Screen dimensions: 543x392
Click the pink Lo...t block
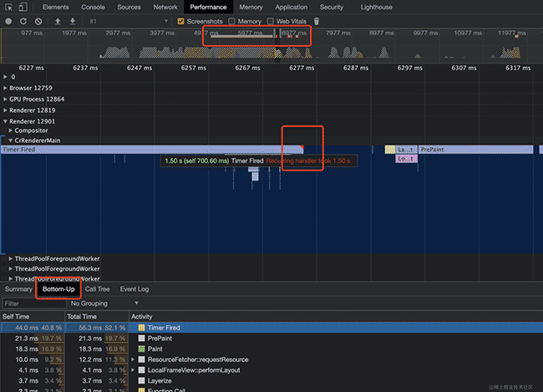pyautogui.click(x=407, y=159)
